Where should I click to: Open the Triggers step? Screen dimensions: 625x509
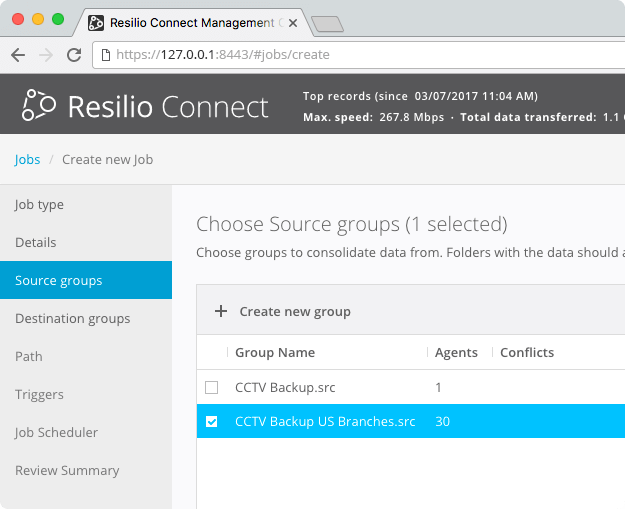[x=86, y=394]
